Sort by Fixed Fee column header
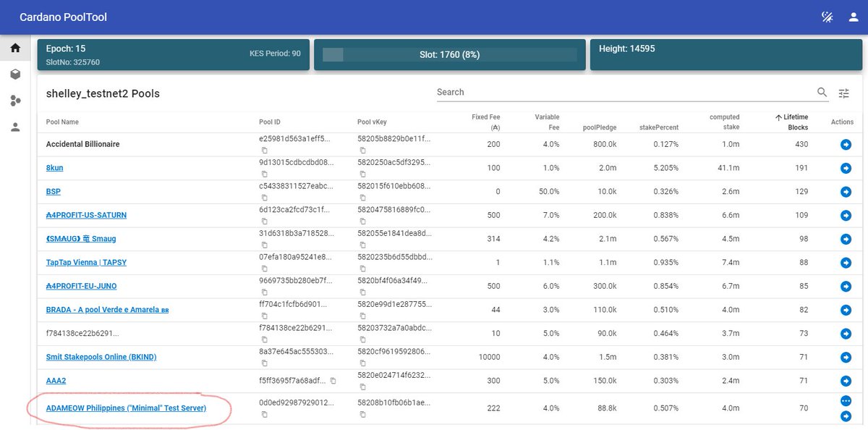 (485, 122)
